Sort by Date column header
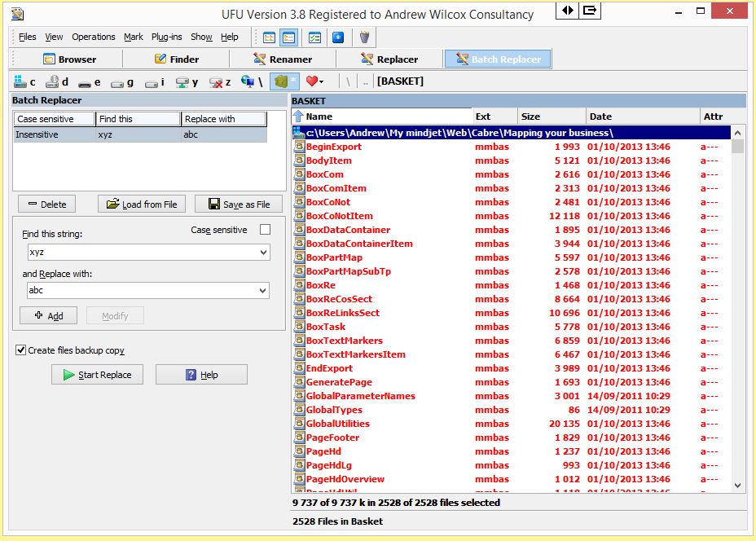Screen dimensions: 756x541 coord(642,117)
